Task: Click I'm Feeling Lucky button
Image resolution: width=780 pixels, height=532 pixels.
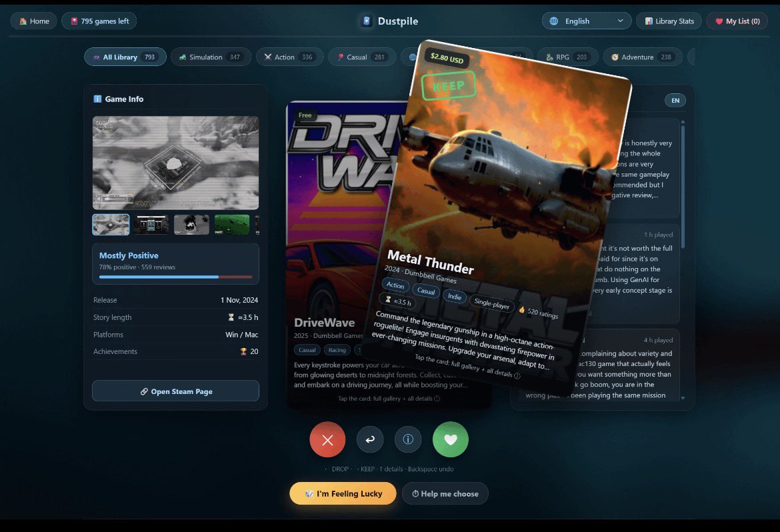Action: pos(343,493)
